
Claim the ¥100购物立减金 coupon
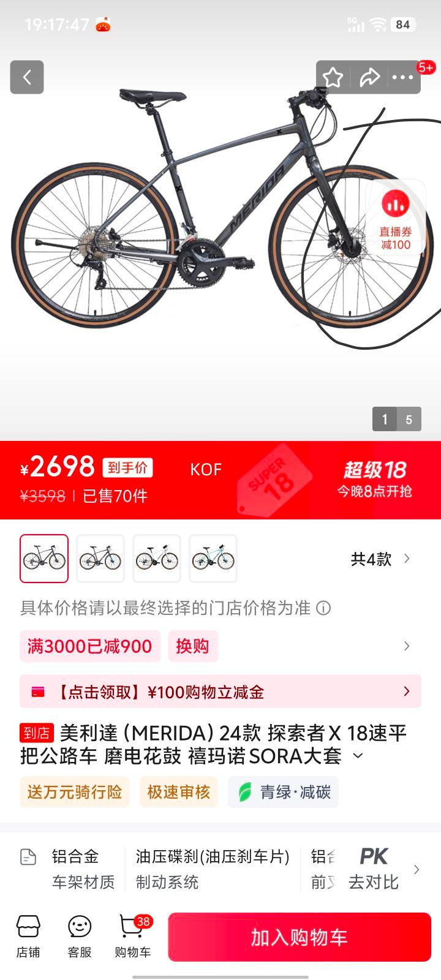[221, 692]
